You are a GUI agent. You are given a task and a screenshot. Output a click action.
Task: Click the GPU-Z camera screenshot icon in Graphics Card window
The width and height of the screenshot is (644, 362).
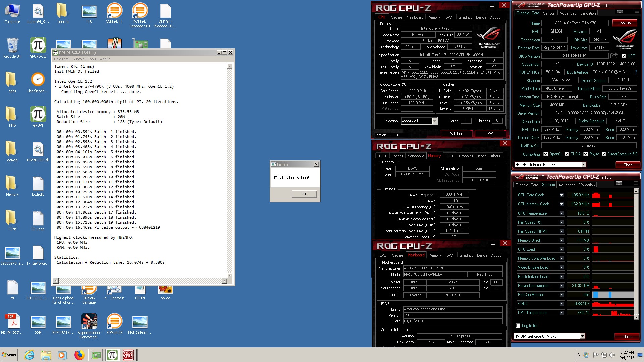[x=620, y=11]
